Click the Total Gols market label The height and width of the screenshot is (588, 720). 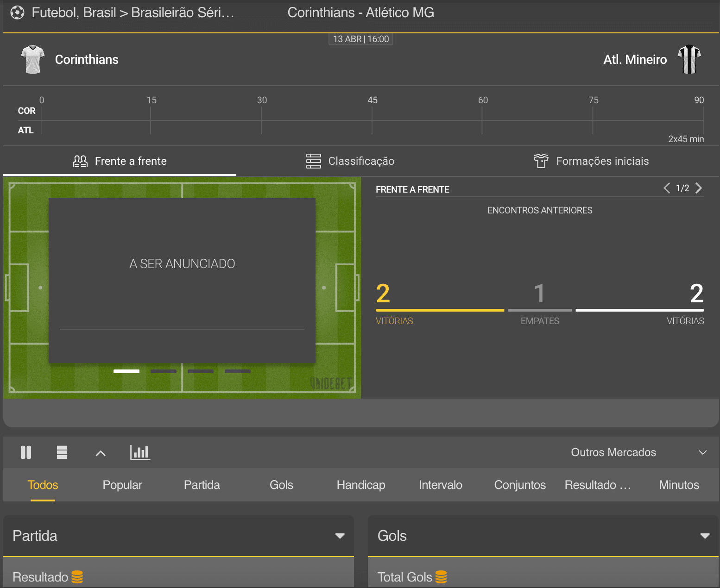click(x=405, y=577)
